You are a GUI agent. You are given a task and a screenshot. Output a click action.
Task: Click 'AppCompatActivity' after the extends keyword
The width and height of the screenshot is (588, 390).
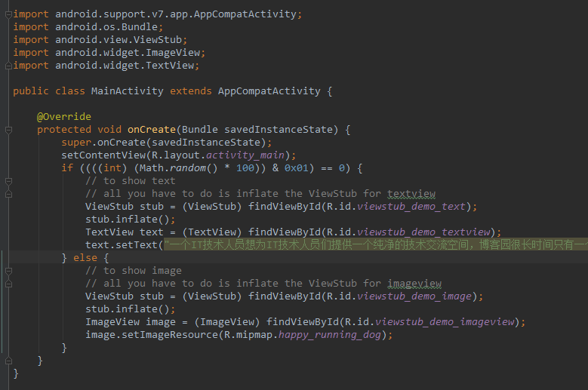269,91
